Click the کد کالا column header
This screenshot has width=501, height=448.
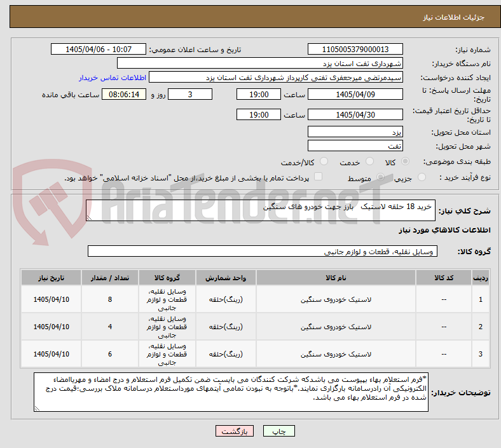point(444,278)
